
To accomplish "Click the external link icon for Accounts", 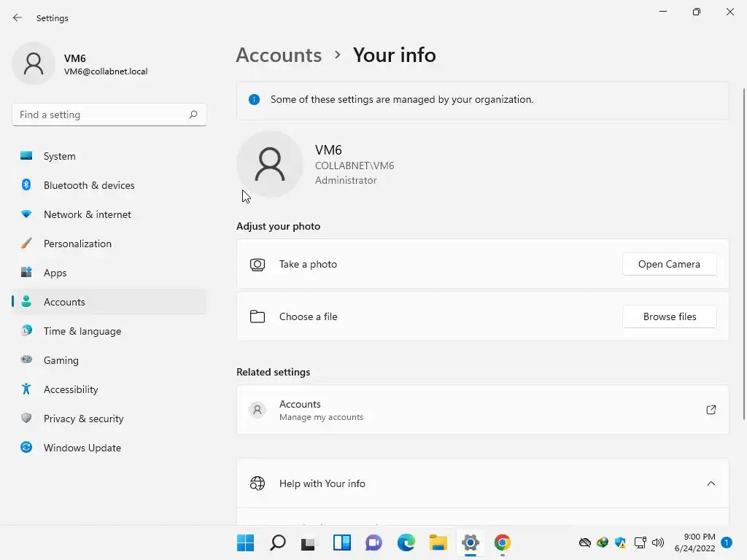I will point(711,410).
